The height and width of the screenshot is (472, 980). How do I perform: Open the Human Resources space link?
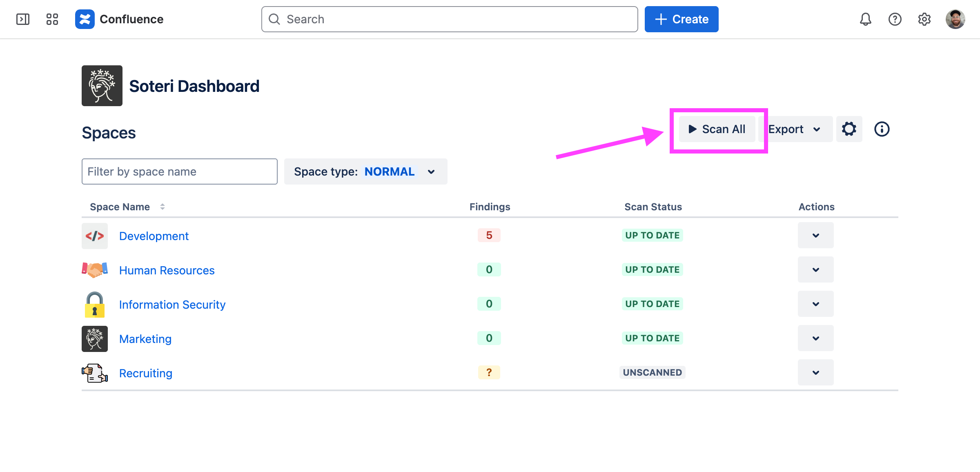click(167, 270)
